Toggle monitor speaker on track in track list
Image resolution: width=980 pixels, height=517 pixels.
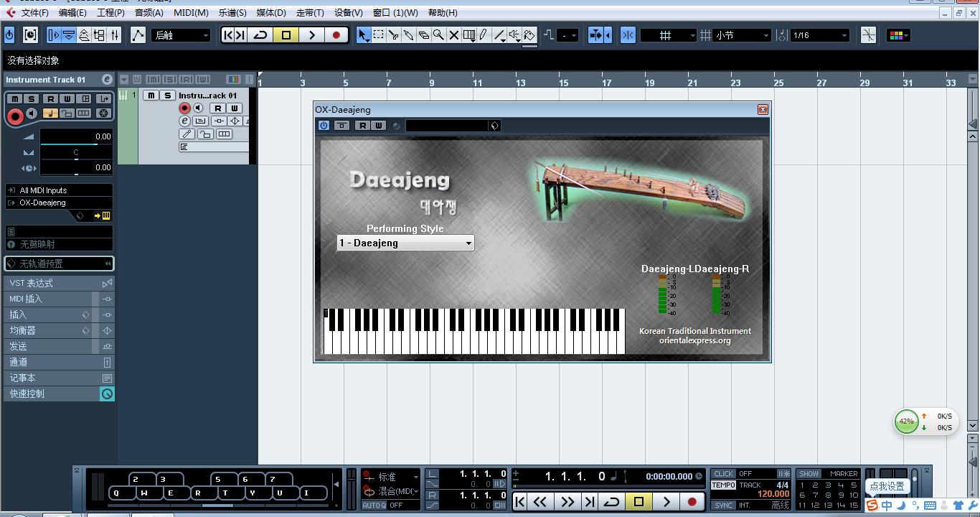[198, 108]
